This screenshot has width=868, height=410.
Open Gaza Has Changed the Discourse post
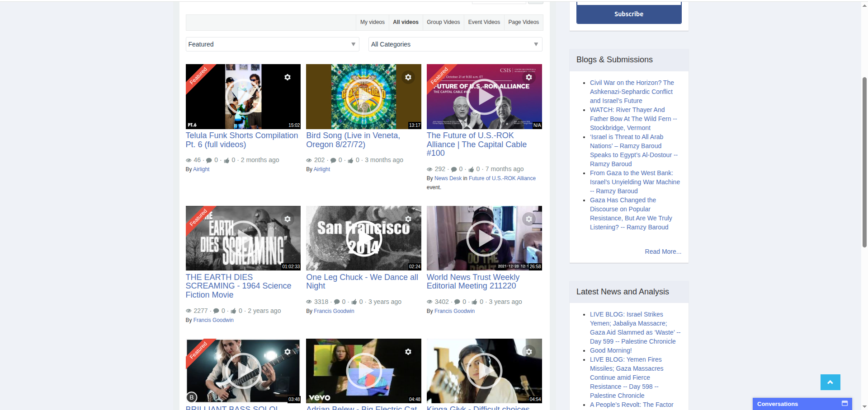coord(631,214)
